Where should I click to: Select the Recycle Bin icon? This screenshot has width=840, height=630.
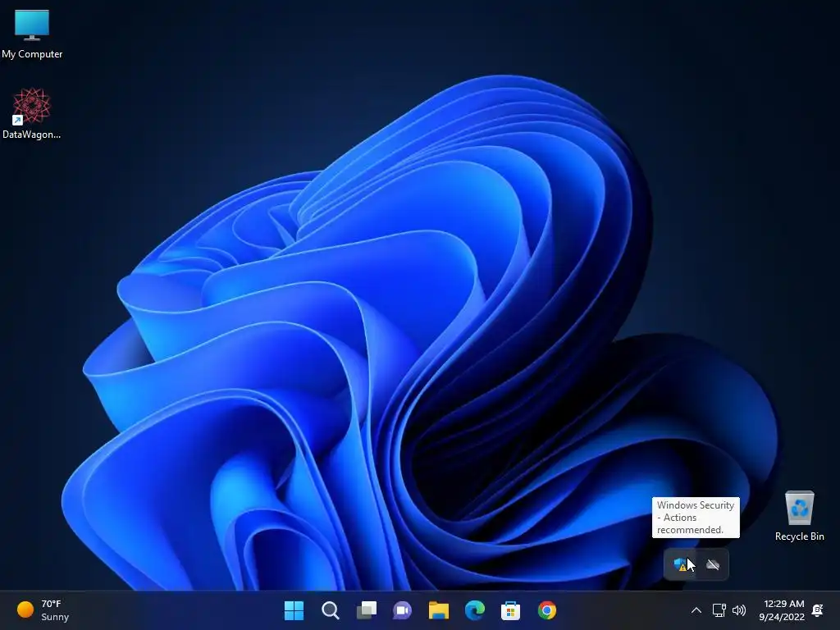799,515
